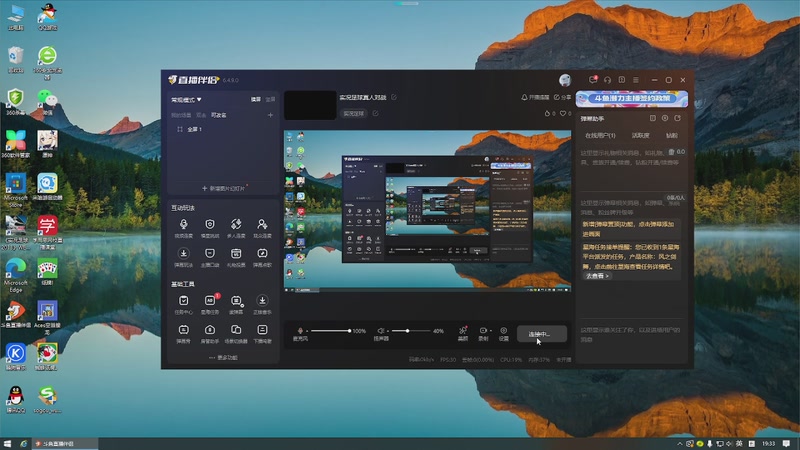Add a new scene with the plus button

(x=270, y=115)
